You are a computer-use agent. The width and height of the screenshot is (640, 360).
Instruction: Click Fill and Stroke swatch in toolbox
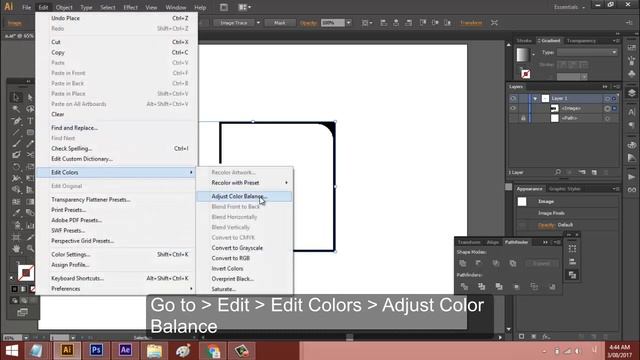click(x=25, y=273)
